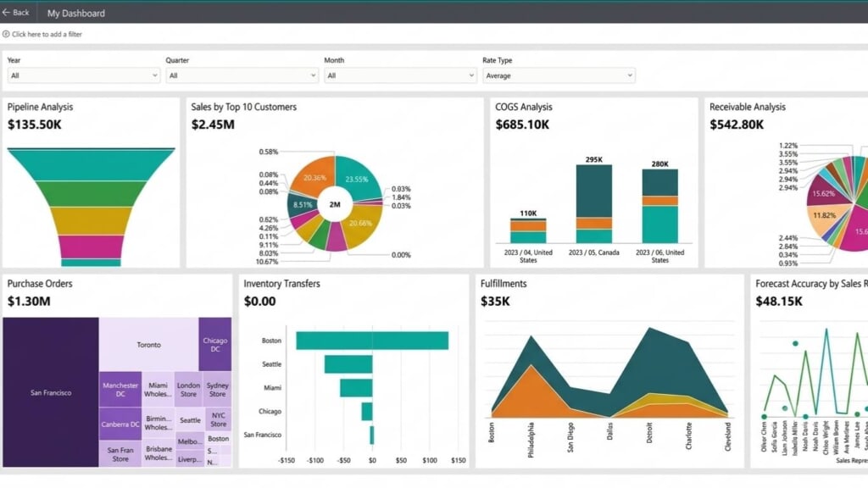Select the top teal funnel segment
The height and width of the screenshot is (488, 868).
click(92, 165)
